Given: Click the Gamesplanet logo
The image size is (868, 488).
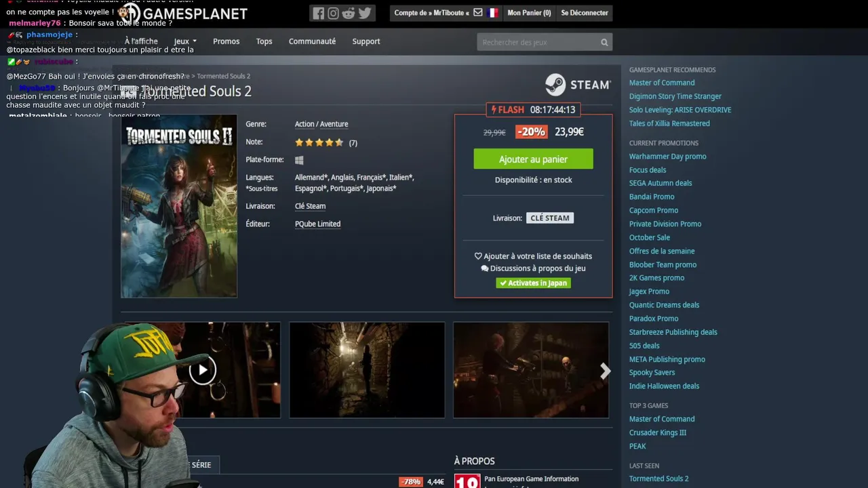Looking at the screenshot, I should tap(183, 14).
